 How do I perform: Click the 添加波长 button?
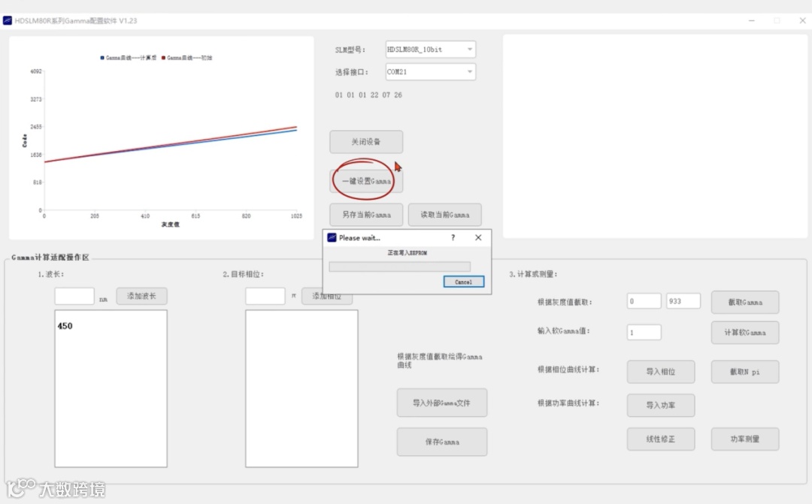pos(141,296)
